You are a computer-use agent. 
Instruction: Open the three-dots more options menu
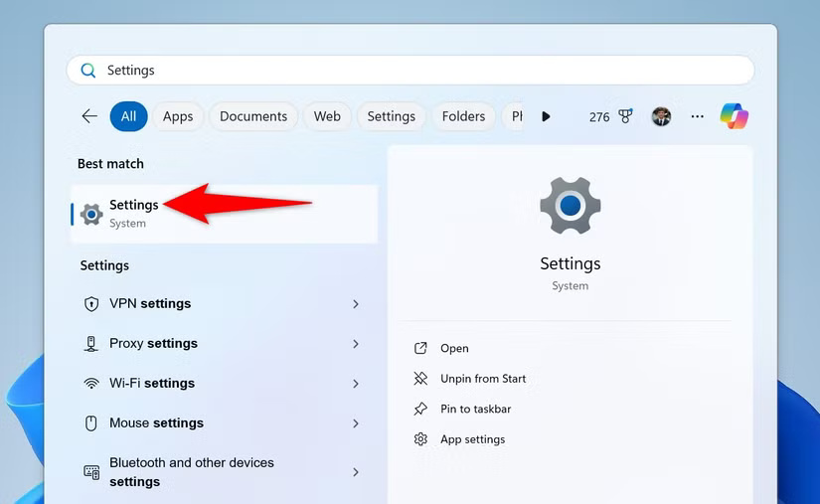(697, 116)
